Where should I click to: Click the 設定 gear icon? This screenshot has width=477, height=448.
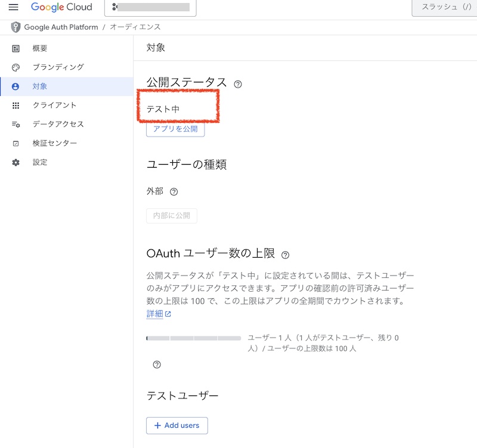(x=16, y=163)
